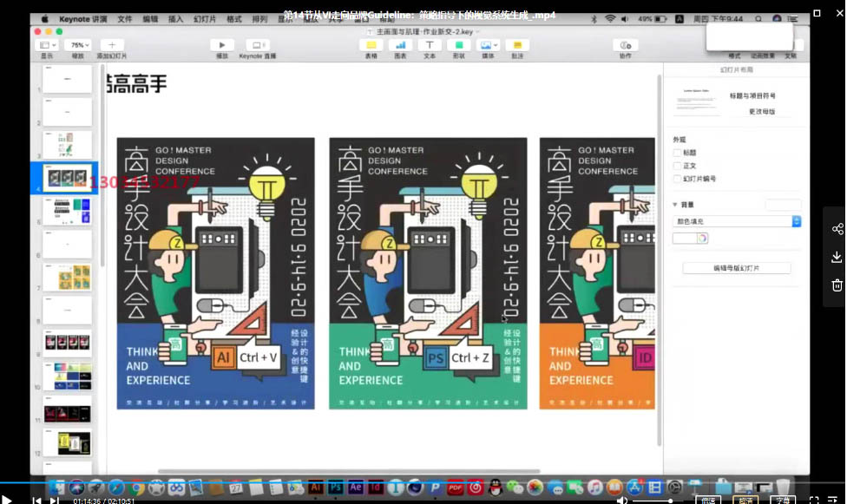Click the next video button in player
The height and width of the screenshot is (504, 847).
pos(54,501)
